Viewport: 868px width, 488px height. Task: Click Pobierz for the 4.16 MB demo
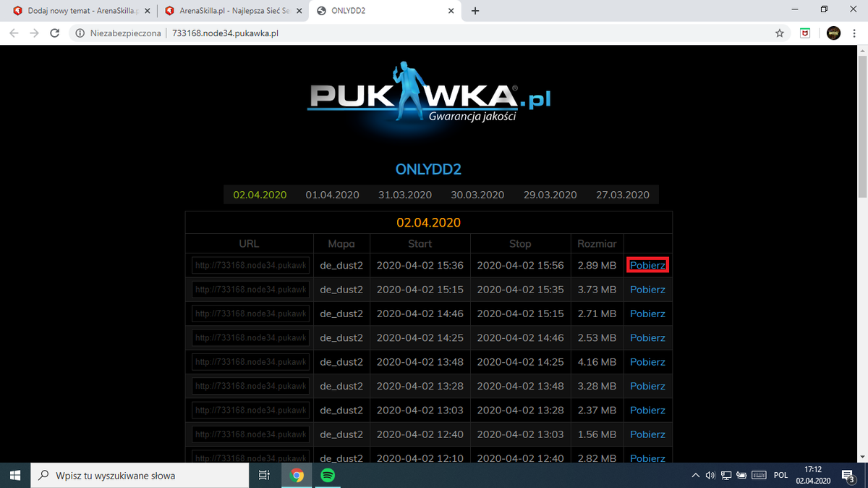tap(647, 362)
